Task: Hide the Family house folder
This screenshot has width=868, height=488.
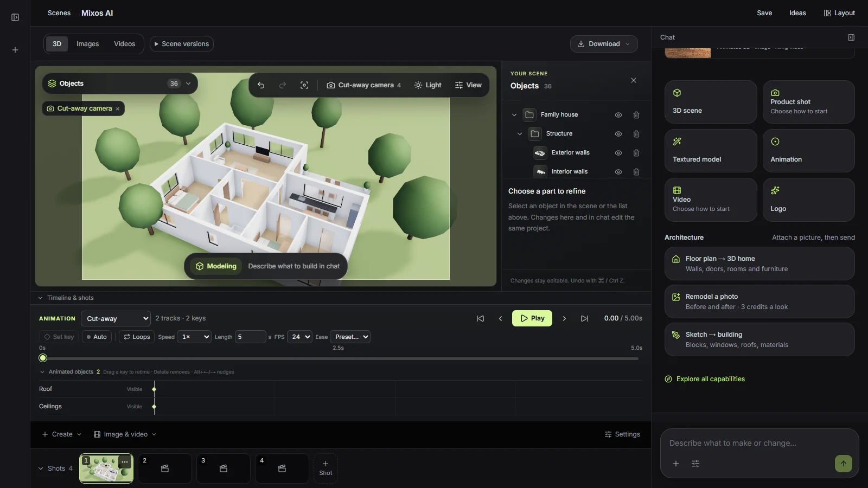Action: [618, 115]
